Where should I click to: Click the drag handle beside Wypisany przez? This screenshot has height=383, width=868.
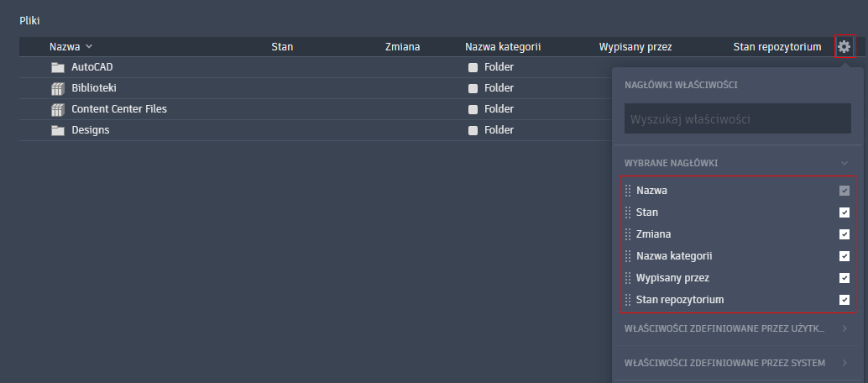[628, 278]
